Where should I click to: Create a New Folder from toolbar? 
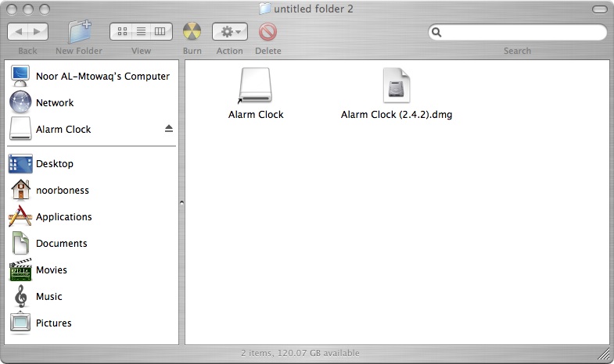(x=80, y=32)
